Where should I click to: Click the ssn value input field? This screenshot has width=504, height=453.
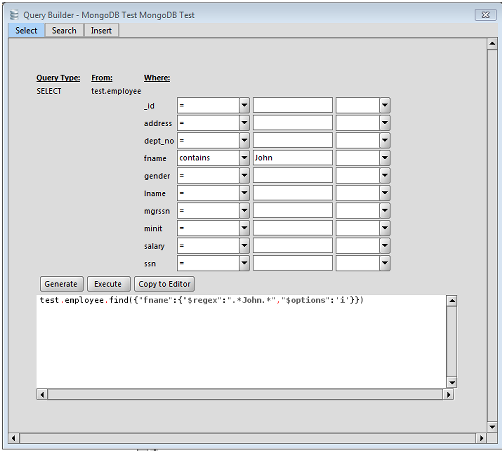pos(293,263)
